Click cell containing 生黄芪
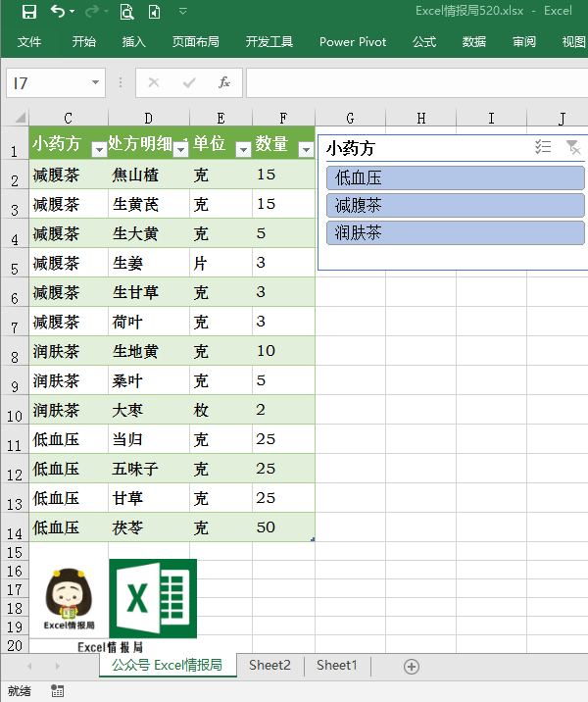The image size is (588, 702). [149, 204]
